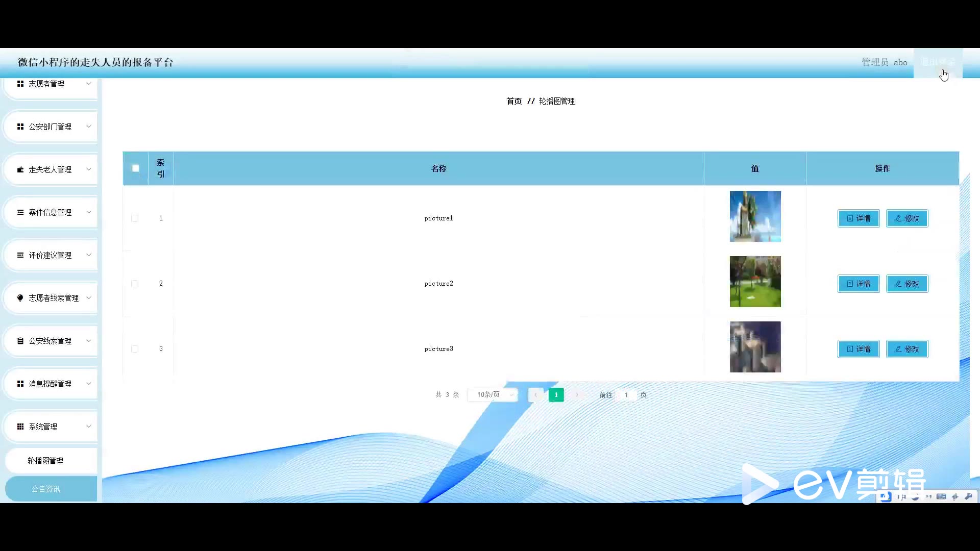The image size is (980, 551).
Task: Click 修改 button for picture2
Action: pos(907,284)
